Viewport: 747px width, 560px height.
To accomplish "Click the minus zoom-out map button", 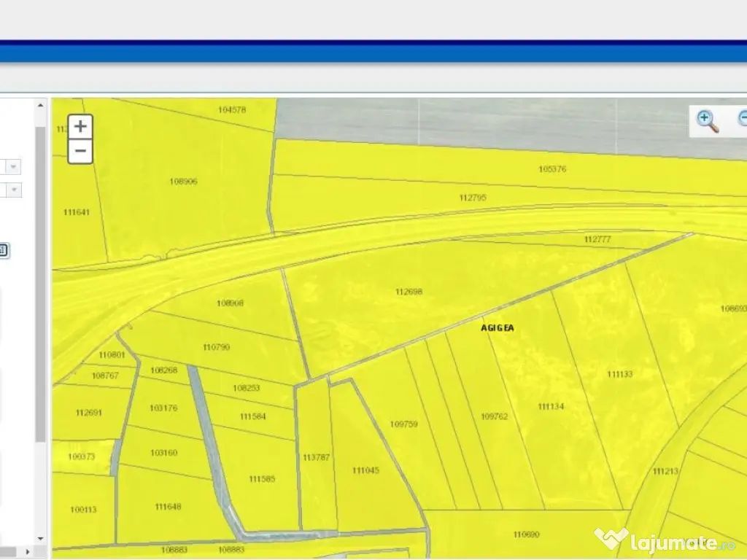I will (x=80, y=152).
